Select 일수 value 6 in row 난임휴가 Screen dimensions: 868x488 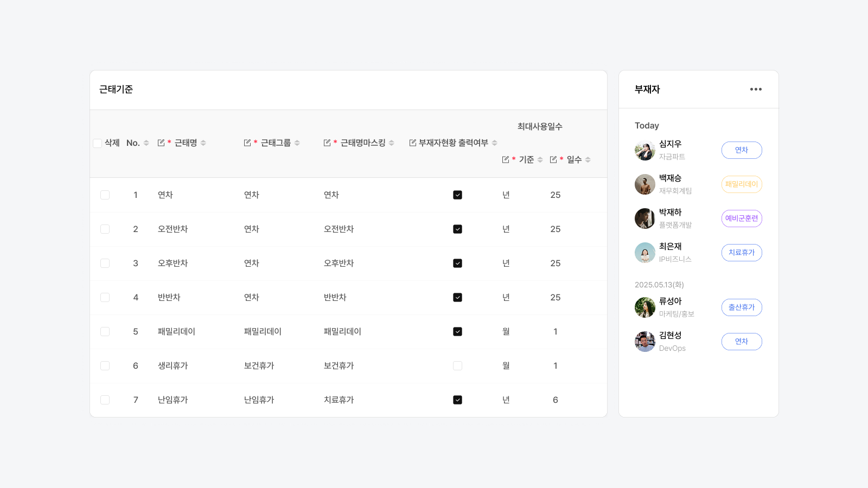[556, 400]
